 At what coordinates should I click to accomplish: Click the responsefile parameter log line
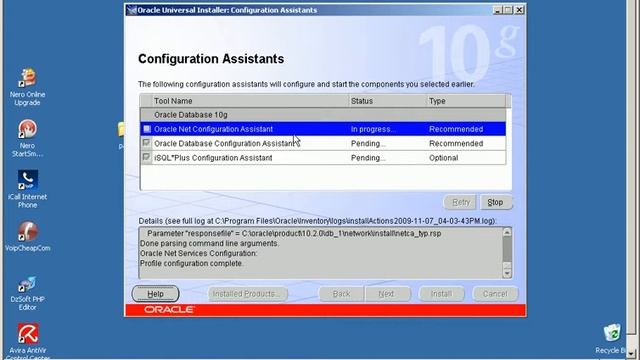click(294, 233)
